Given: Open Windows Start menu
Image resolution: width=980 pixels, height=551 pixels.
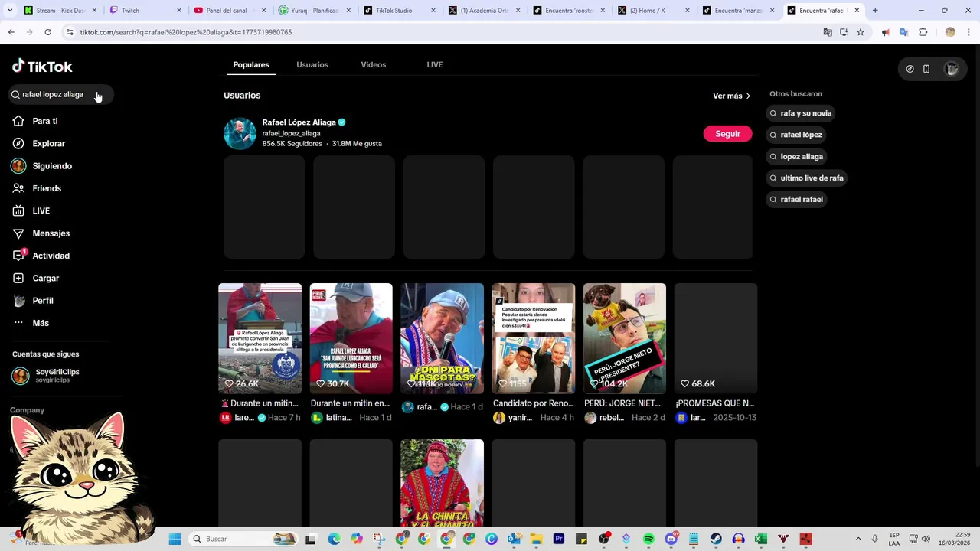Looking at the screenshot, I should click(175, 539).
